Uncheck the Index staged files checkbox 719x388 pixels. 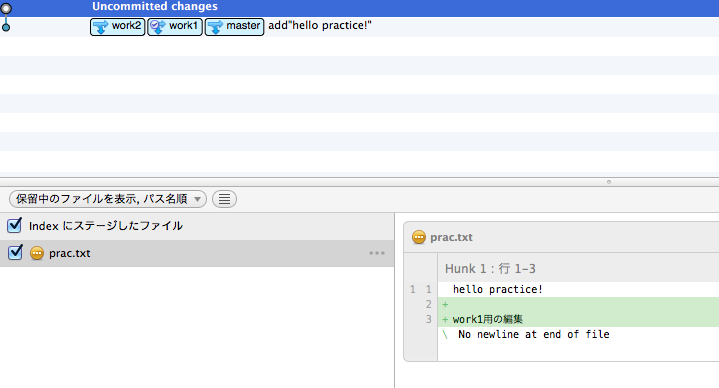[x=15, y=225]
